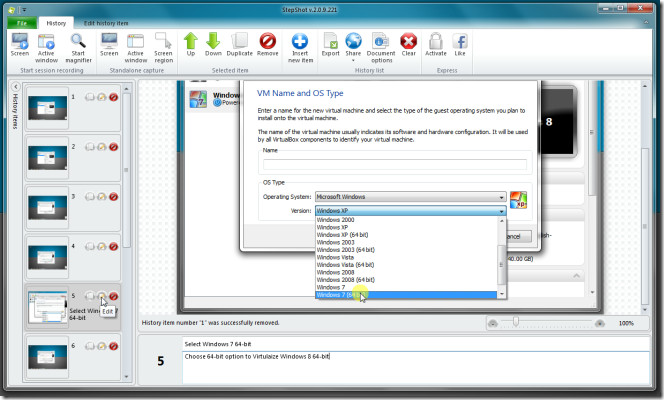664x400 pixels.
Task: Select history item 4 thumbnail
Action: pos(47,257)
